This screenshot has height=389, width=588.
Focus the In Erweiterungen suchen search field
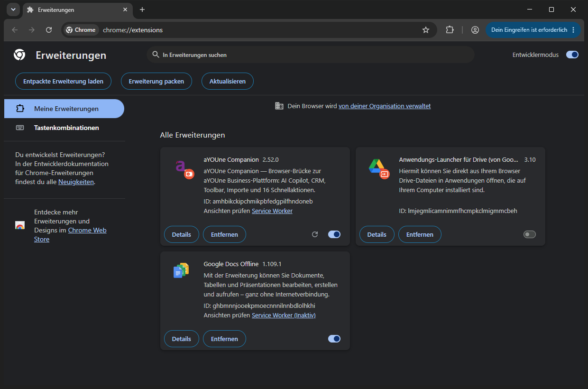(311, 55)
